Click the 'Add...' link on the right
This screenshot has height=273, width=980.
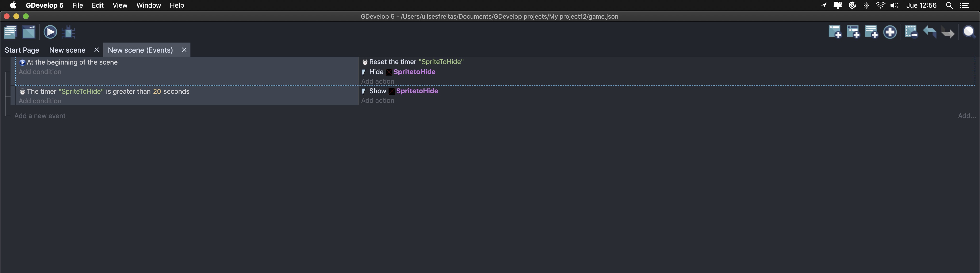pos(967,116)
